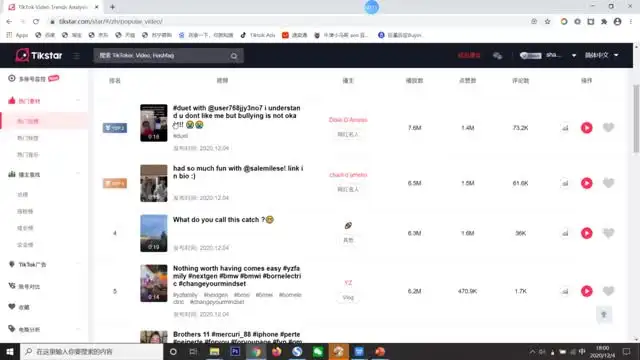Open the heart favorites sidebar item
Screen dimensions: 640x360
click(19, 307)
